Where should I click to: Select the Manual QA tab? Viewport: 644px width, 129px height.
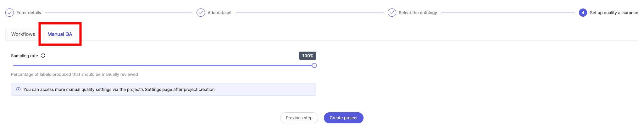coord(60,34)
